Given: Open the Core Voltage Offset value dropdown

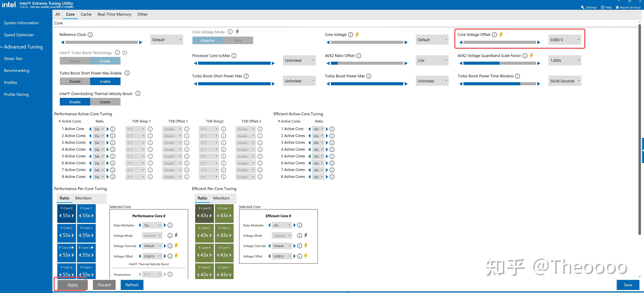Looking at the screenshot, I should click(x=564, y=40).
